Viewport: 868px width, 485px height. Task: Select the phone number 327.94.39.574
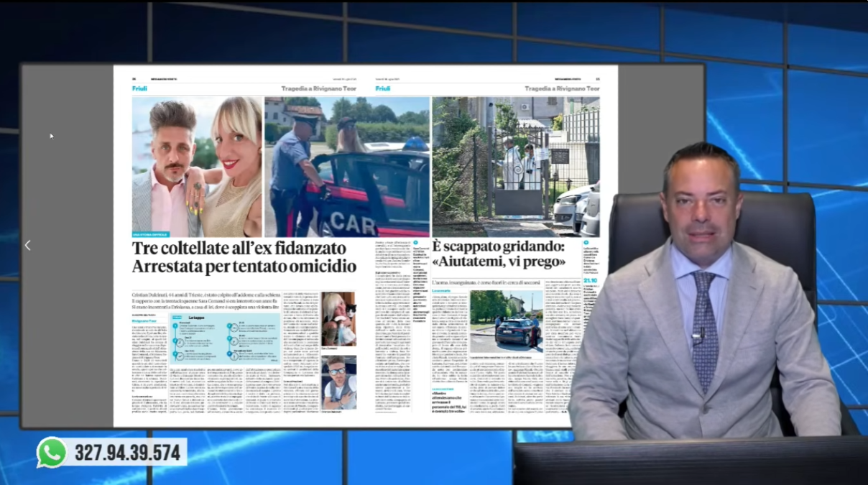click(127, 453)
